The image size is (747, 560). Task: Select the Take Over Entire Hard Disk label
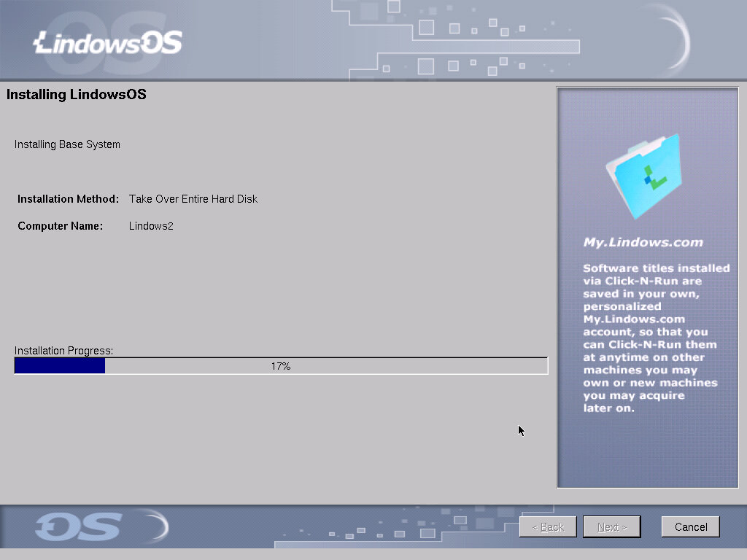[x=193, y=198]
